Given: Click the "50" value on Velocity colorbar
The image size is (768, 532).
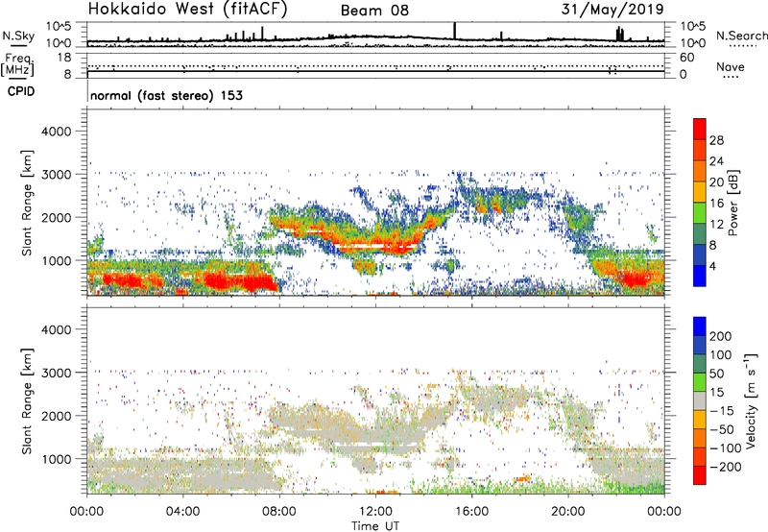Looking at the screenshot, I should pos(716,374).
